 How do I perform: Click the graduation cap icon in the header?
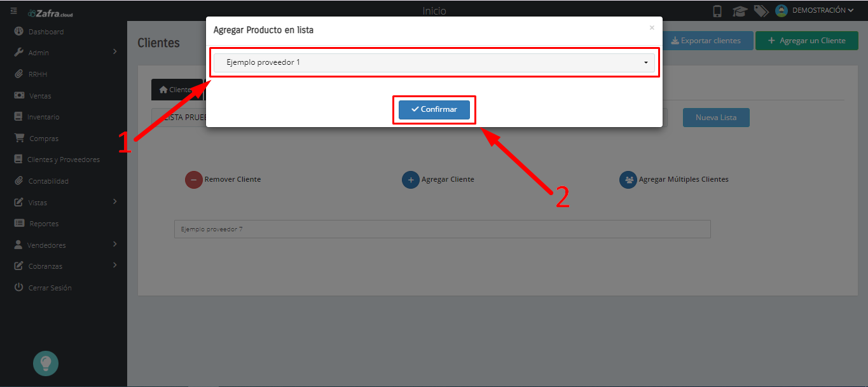(x=739, y=11)
